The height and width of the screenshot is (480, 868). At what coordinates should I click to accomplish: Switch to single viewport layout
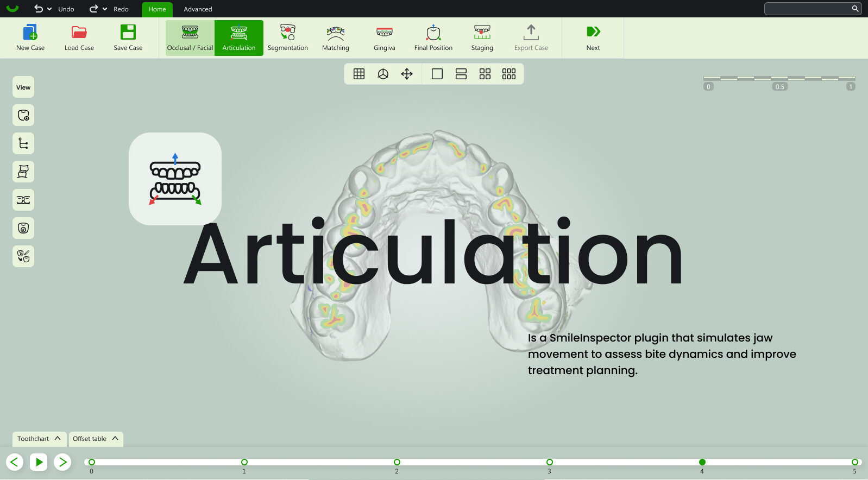(x=437, y=74)
